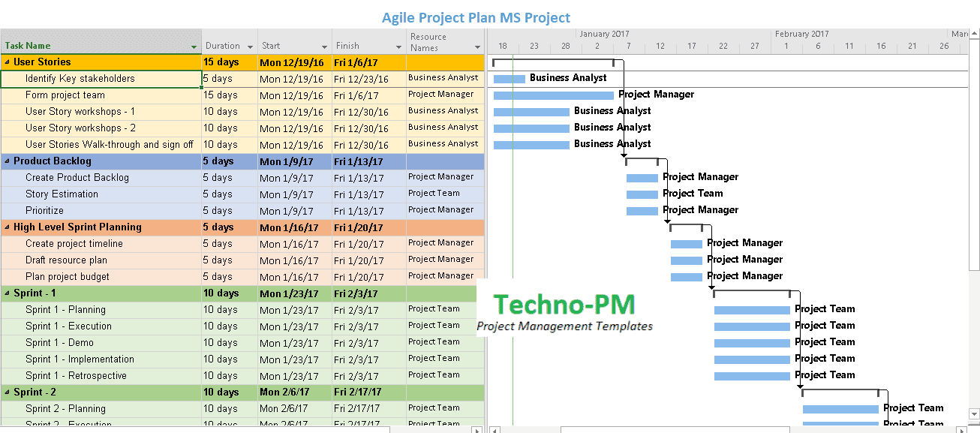Click the Techno-PM logo
Viewport: 980px width, 433px height.
tap(564, 305)
